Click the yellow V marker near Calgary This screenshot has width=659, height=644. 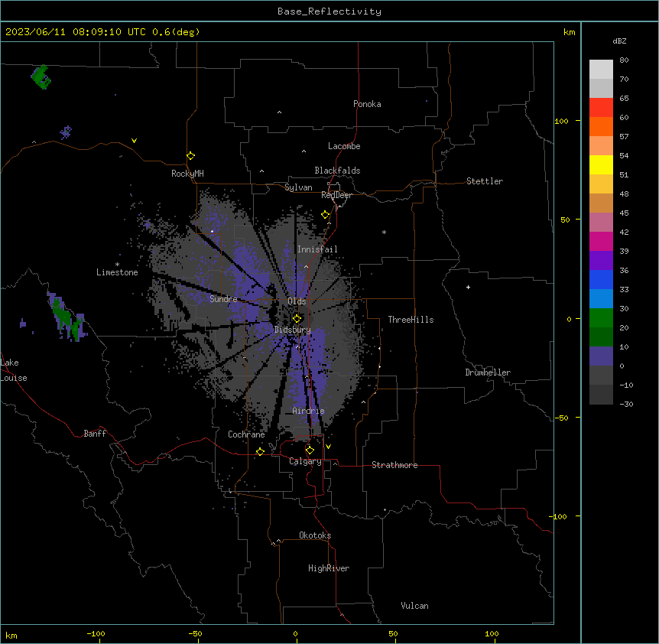[328, 447]
